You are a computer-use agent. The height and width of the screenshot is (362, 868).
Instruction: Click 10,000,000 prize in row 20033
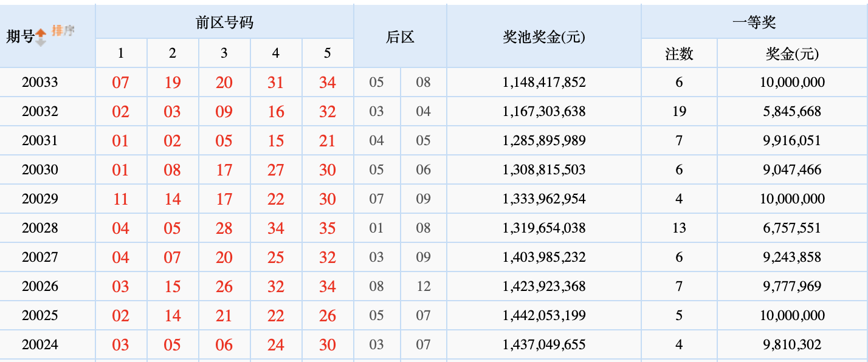point(792,82)
